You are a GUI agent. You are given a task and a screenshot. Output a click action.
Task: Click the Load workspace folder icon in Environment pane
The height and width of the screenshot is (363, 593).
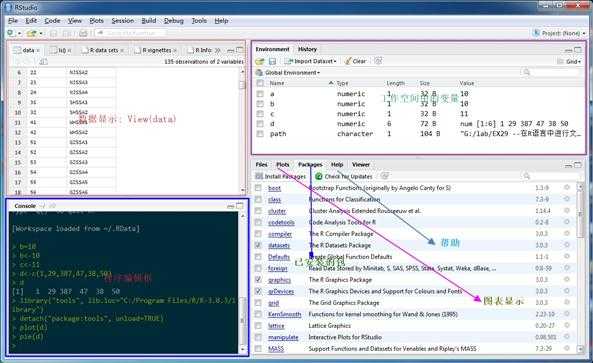point(259,61)
